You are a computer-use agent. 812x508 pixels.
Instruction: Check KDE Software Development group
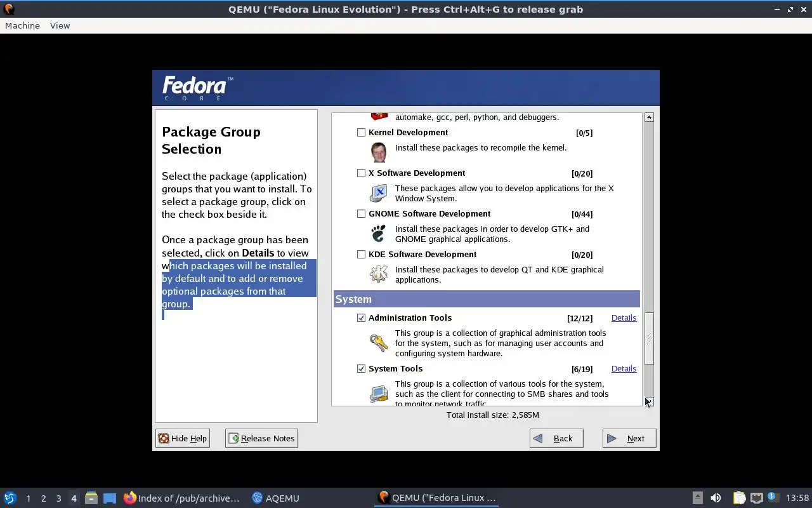(x=361, y=255)
